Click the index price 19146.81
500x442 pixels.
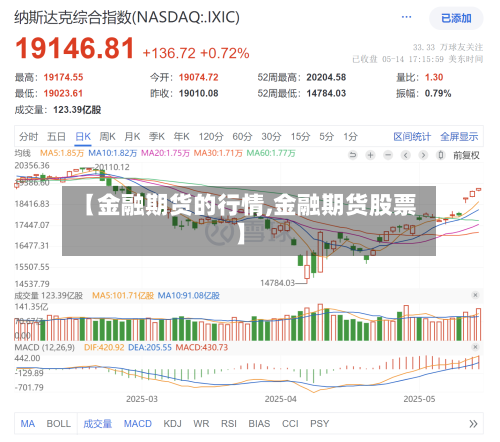coord(75,48)
